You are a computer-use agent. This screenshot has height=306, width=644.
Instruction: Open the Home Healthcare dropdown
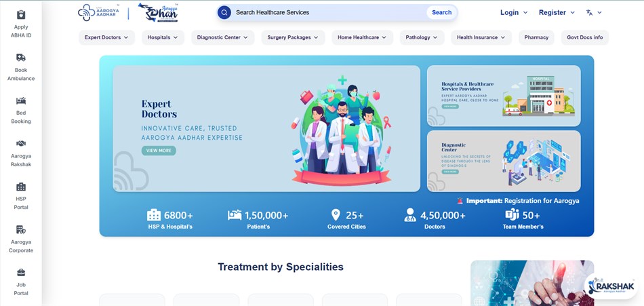[362, 37]
